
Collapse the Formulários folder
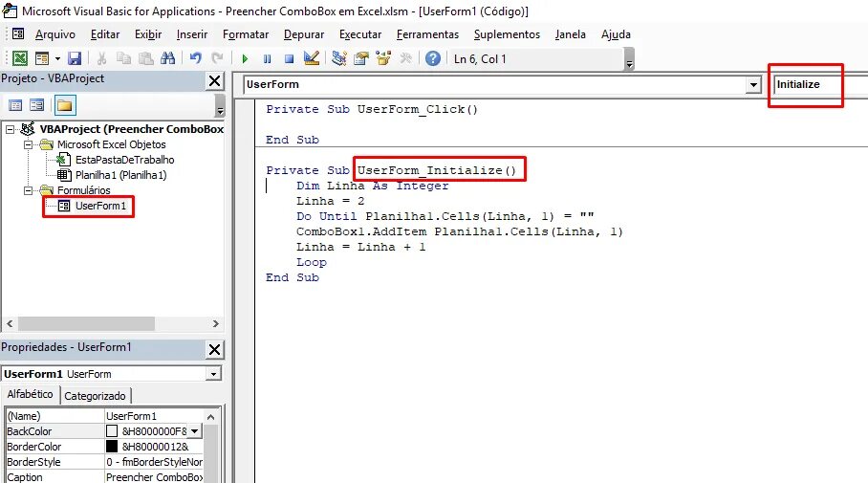[x=28, y=190]
